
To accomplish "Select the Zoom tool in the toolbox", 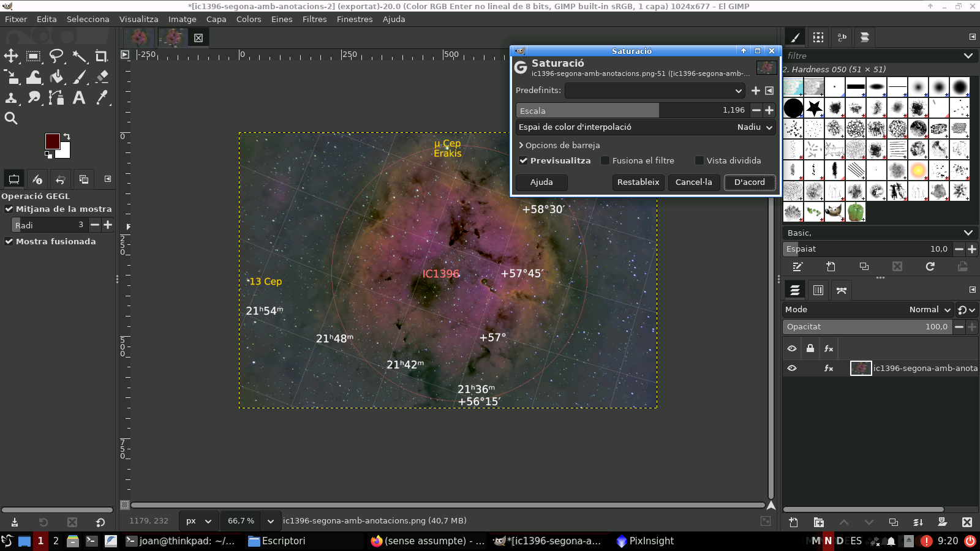I will point(10,118).
